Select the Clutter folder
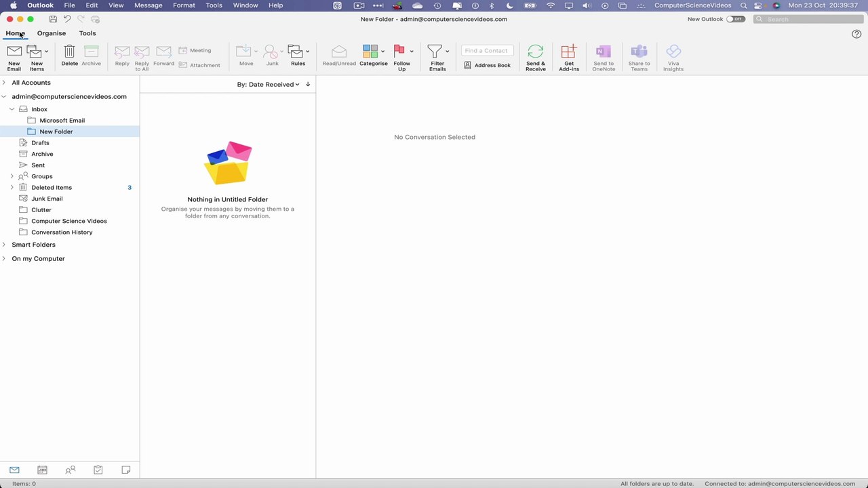 point(41,210)
